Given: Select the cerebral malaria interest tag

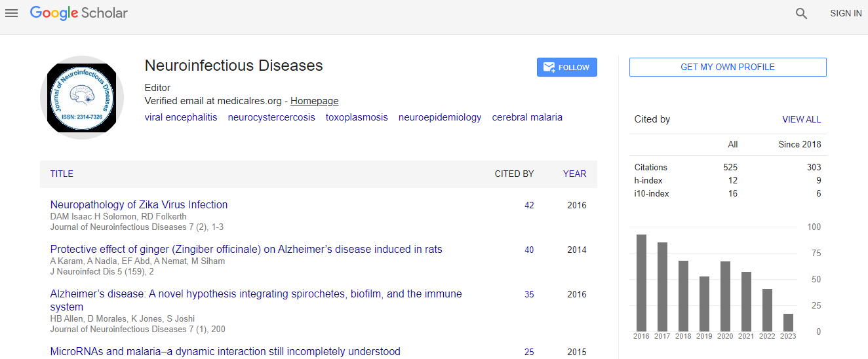Looking at the screenshot, I should (x=527, y=117).
